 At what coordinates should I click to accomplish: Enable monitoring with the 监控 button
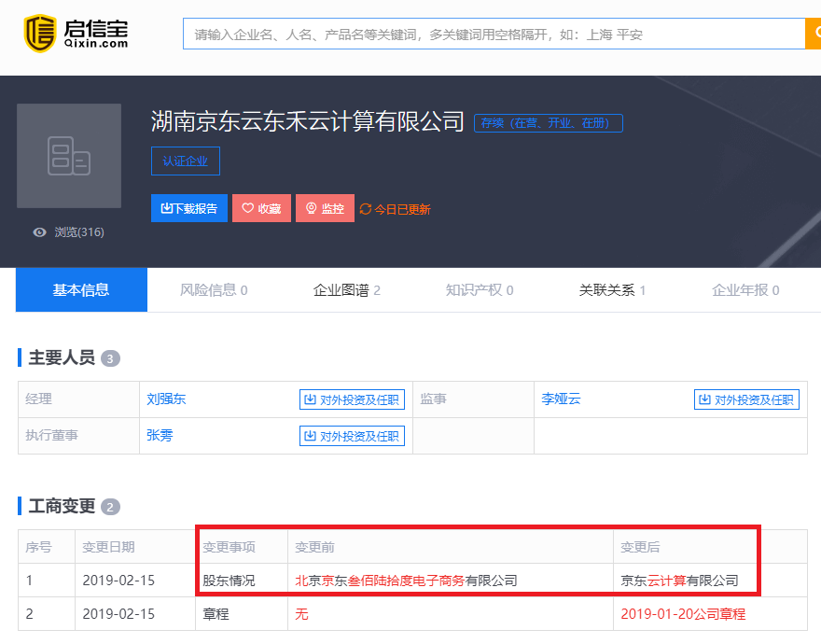[326, 208]
